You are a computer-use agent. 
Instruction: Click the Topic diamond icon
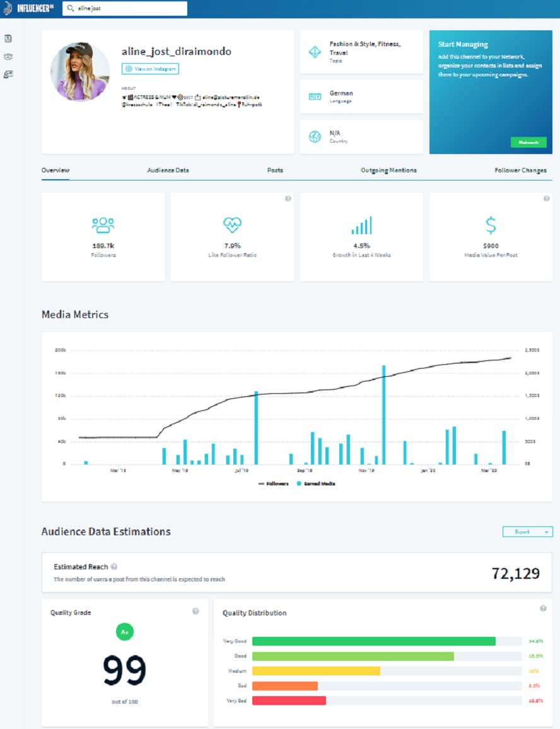point(315,52)
